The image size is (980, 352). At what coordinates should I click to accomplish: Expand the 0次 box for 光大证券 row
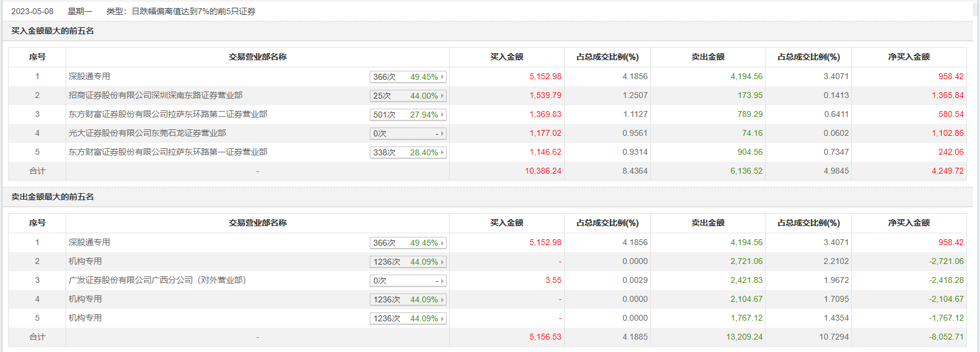coord(408,133)
